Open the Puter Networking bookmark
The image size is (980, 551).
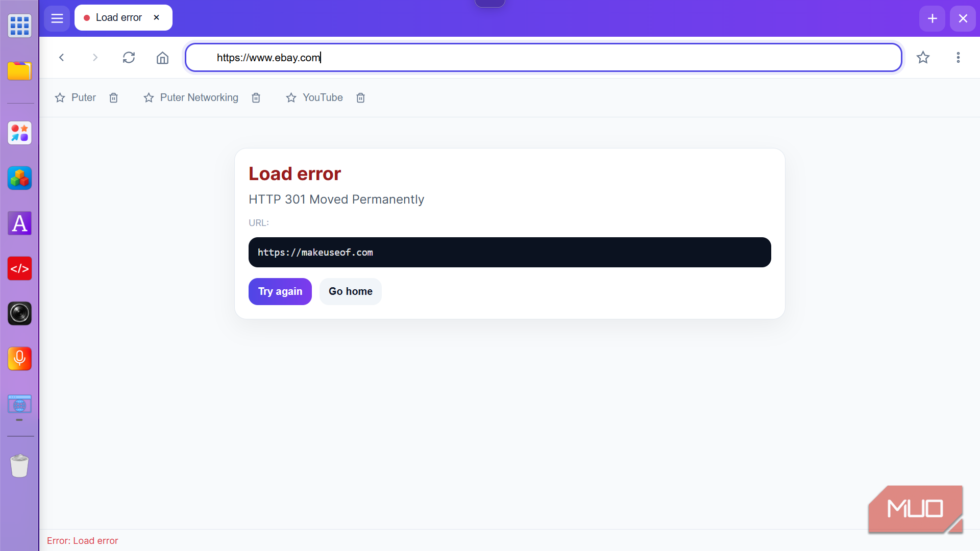point(191,97)
